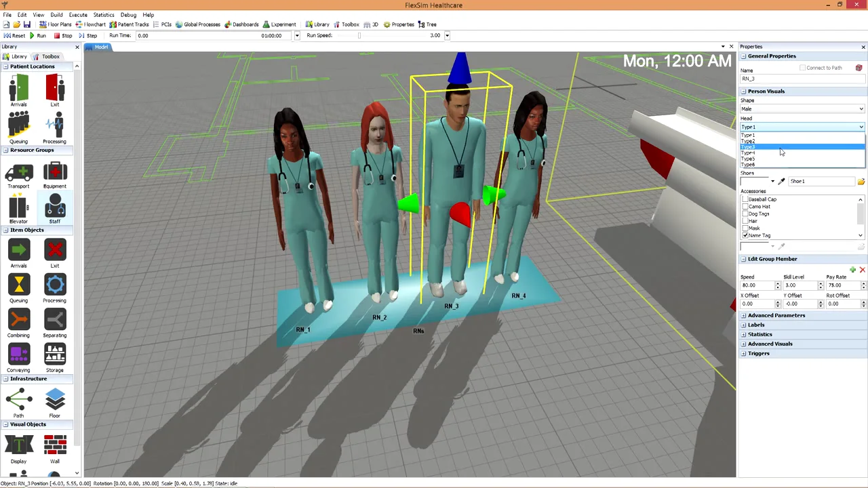The width and height of the screenshot is (868, 488).
Task: Click the shoes eyedropper sampler icon
Action: 781,182
